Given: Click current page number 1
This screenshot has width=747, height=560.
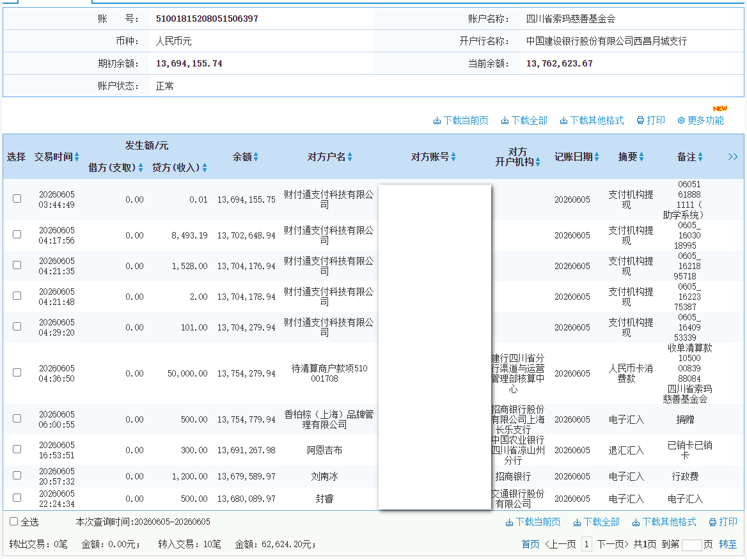Looking at the screenshot, I should point(586,544).
